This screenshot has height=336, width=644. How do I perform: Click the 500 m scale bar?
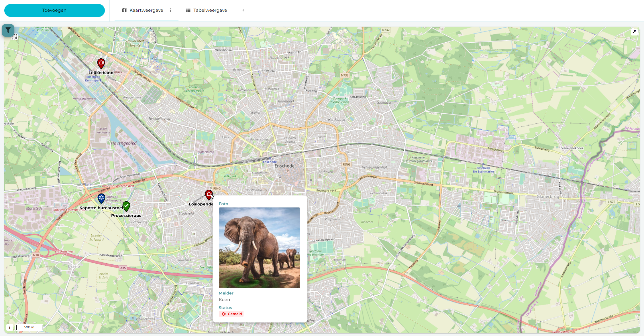[29, 327]
